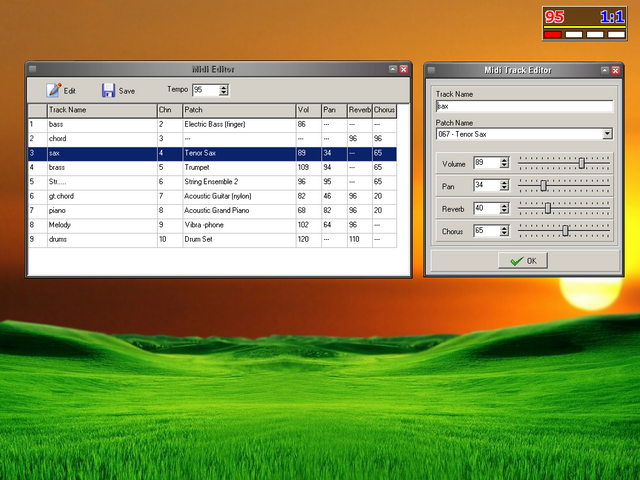Select the piano track row
The height and width of the screenshot is (480, 640).
point(212,211)
